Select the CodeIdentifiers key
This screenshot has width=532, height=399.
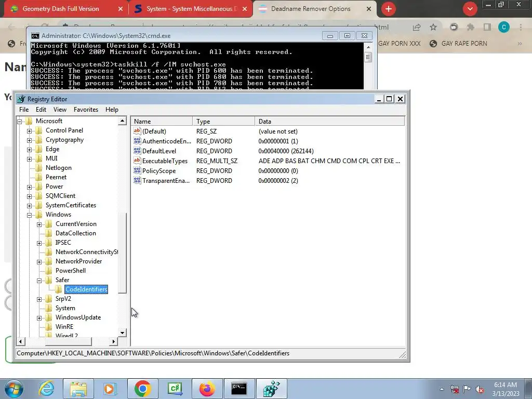(86, 289)
